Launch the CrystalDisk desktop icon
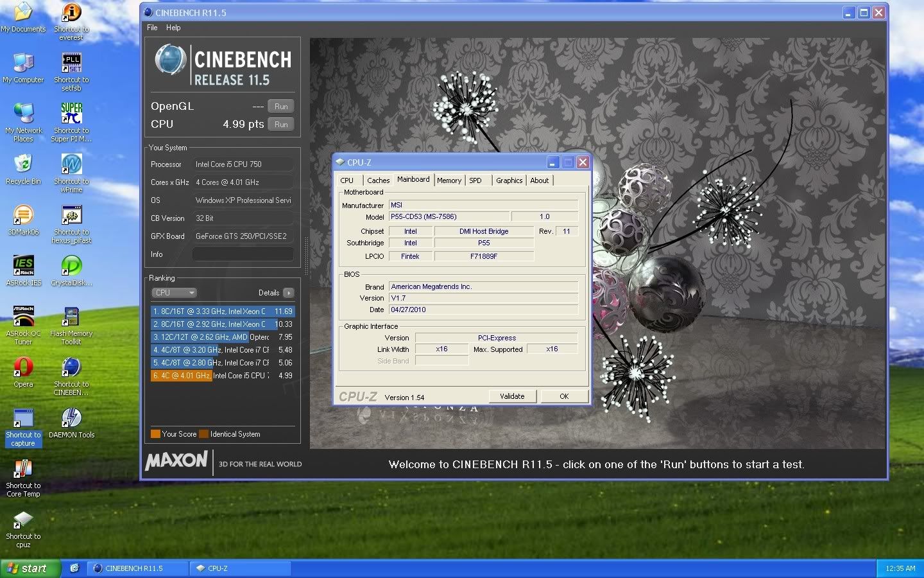Viewport: 924px width, 578px height. tap(71, 265)
